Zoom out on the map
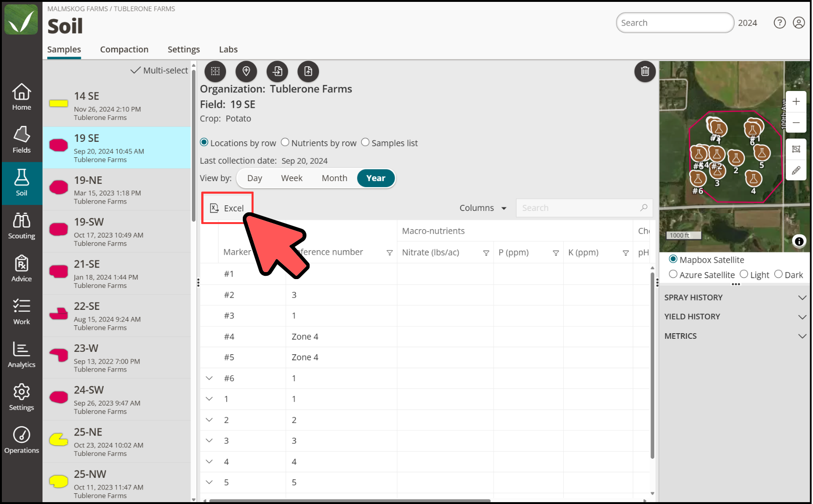Image resolution: width=813 pixels, height=504 pixels. pyautogui.click(x=796, y=123)
